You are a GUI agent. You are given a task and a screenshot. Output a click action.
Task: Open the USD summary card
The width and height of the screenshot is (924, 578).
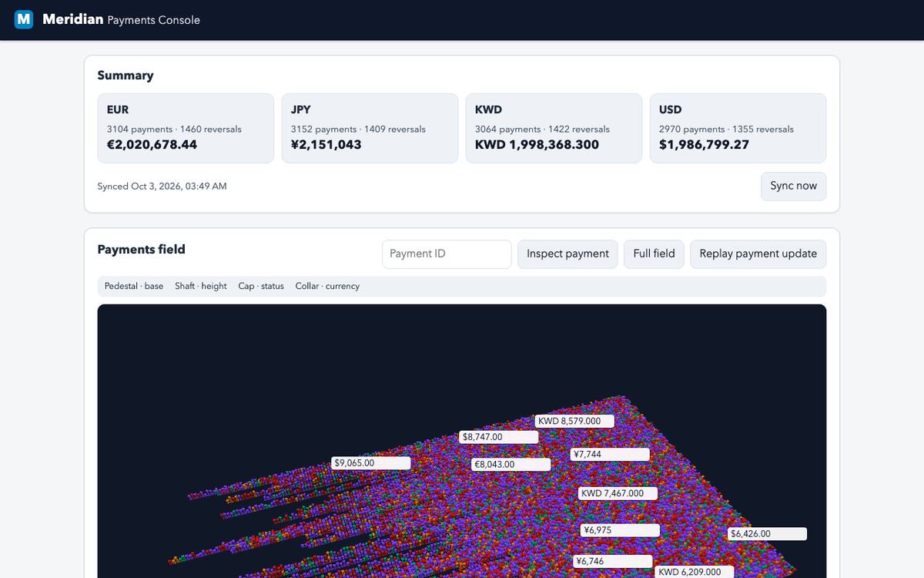(x=738, y=129)
